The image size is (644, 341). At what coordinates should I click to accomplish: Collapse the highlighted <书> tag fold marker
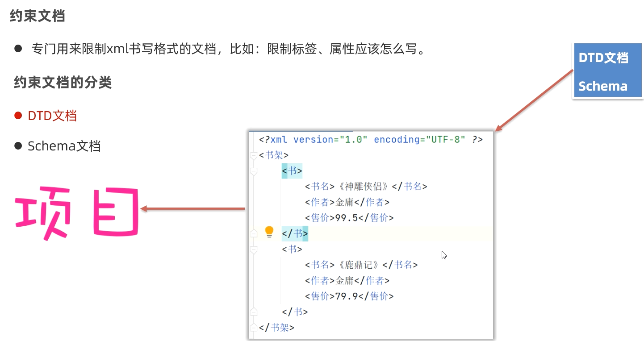[254, 171]
